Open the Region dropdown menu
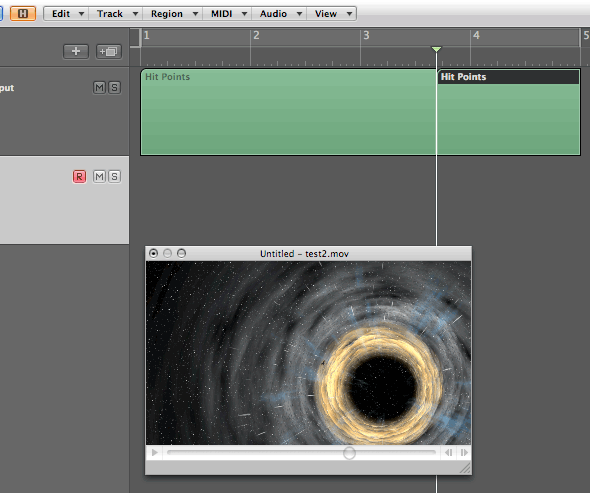 coord(172,14)
